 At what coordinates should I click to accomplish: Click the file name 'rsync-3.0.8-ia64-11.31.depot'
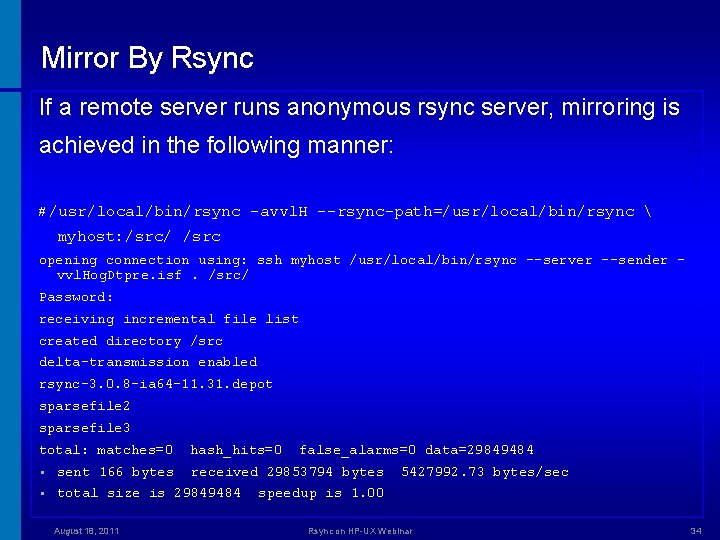[156, 384]
